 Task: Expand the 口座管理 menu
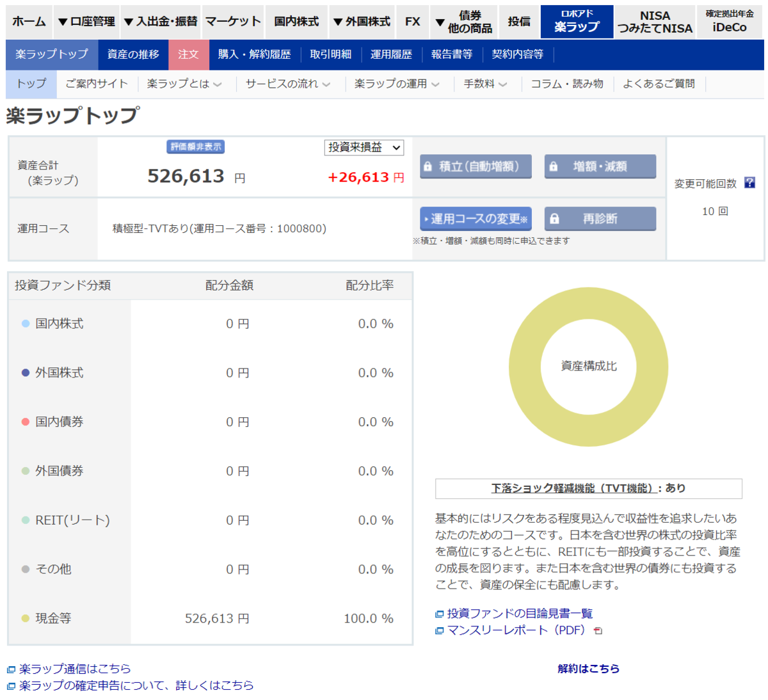pos(86,22)
